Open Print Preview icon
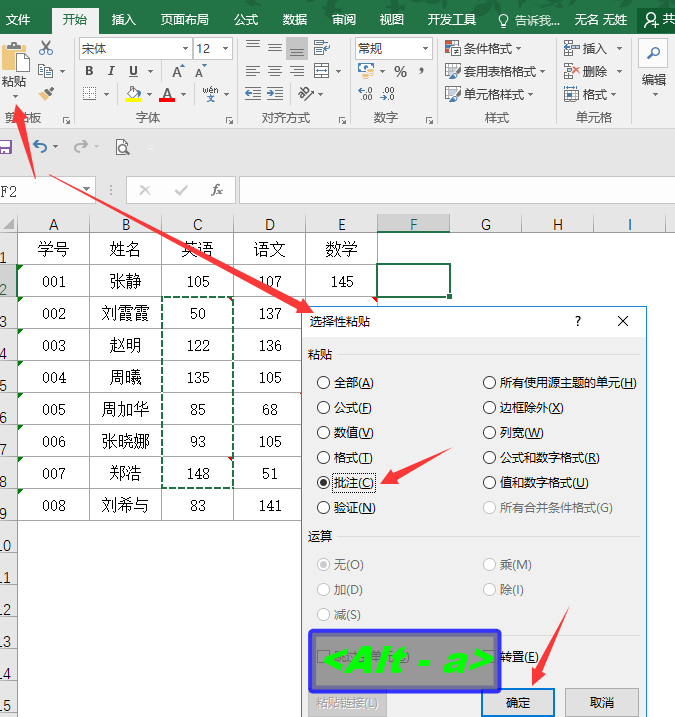Viewport: 675px width, 717px height. click(x=122, y=147)
